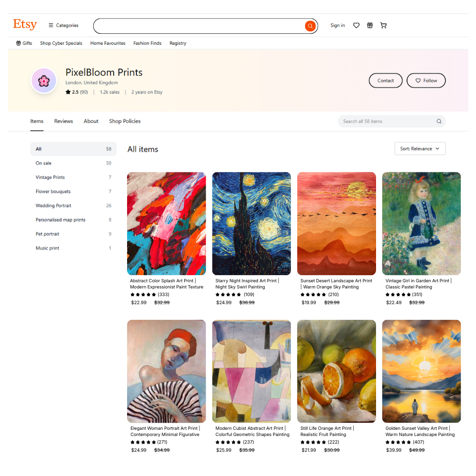
Task: Click the Sign in link
Action: click(337, 26)
